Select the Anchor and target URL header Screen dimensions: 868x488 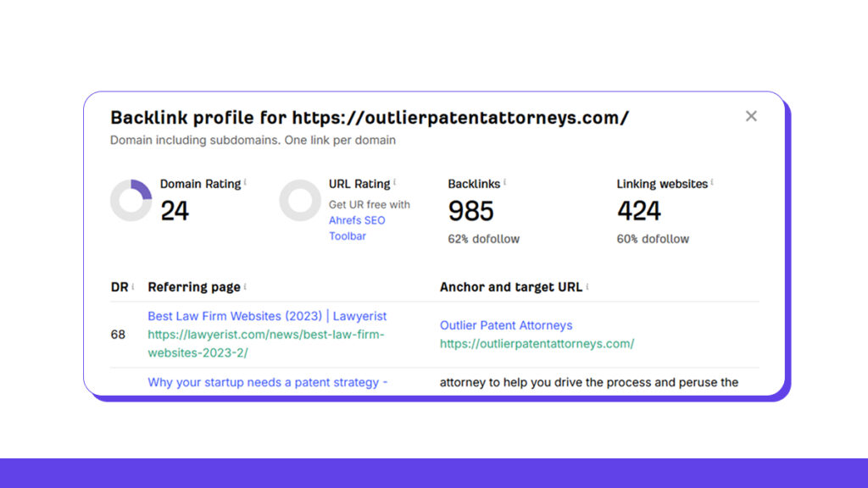click(x=510, y=286)
